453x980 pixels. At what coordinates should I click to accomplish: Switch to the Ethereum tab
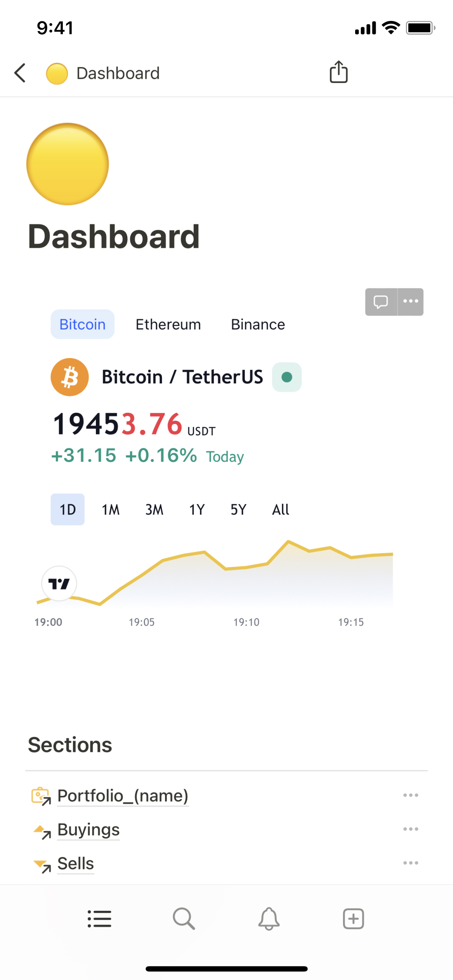(x=168, y=324)
